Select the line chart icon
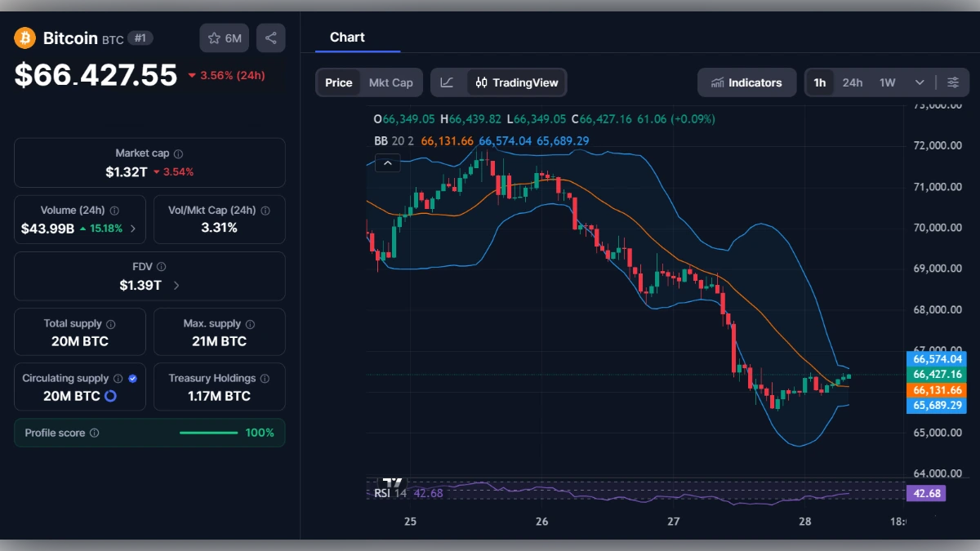 pos(448,82)
